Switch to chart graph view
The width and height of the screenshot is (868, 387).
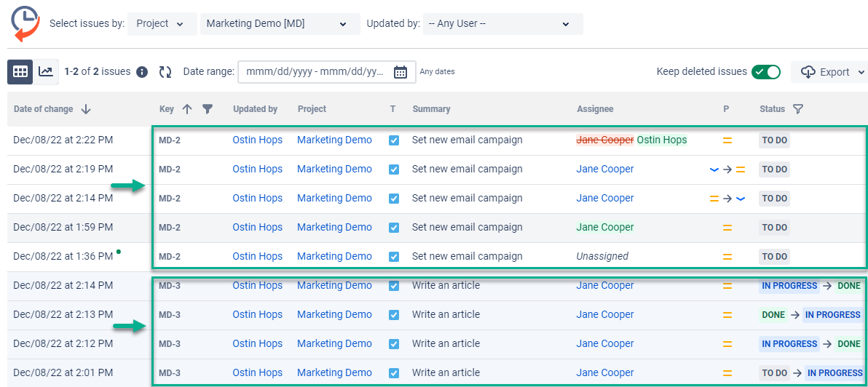click(x=46, y=71)
